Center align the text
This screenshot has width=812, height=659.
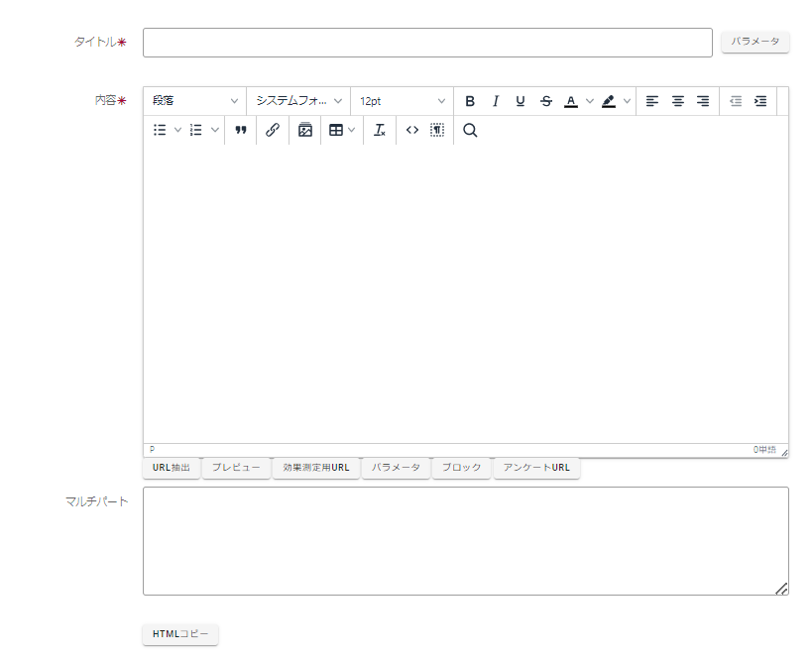(678, 101)
